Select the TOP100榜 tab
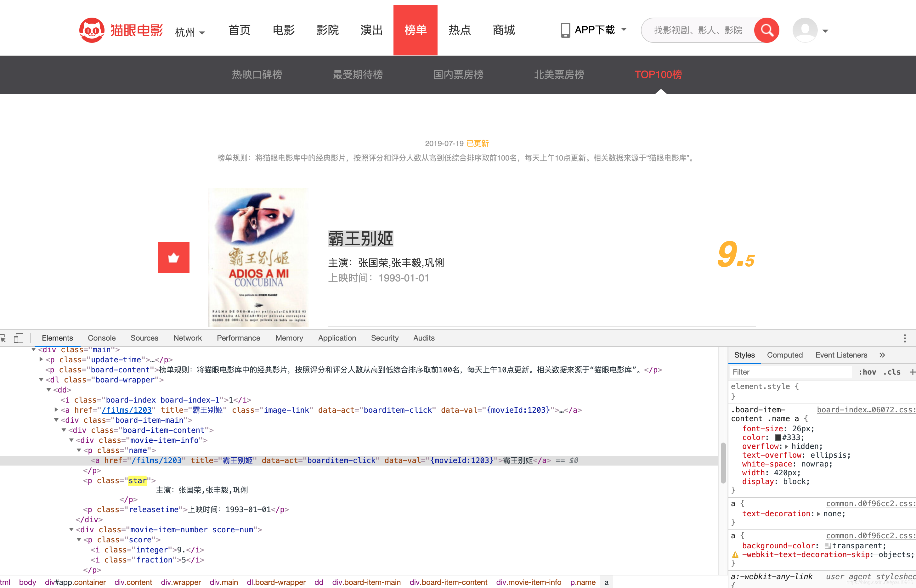 click(659, 75)
